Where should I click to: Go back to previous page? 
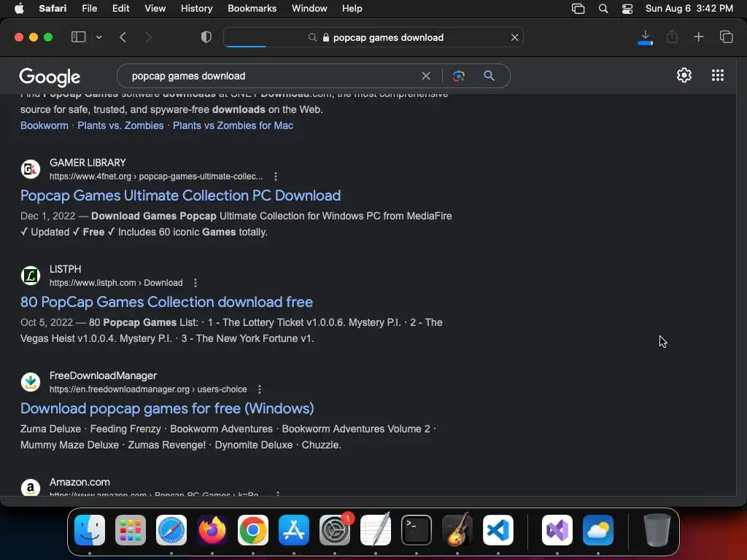click(x=123, y=37)
